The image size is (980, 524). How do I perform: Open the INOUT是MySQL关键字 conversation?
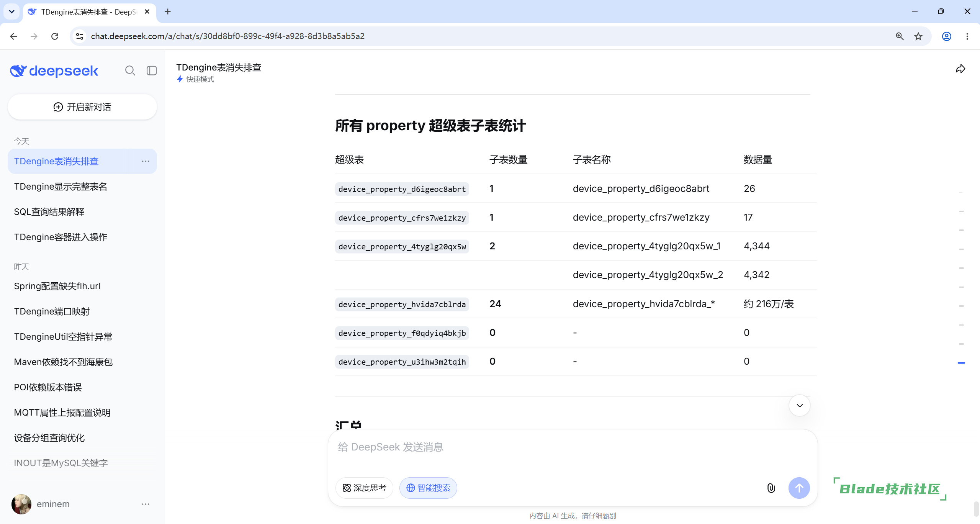pos(82,463)
